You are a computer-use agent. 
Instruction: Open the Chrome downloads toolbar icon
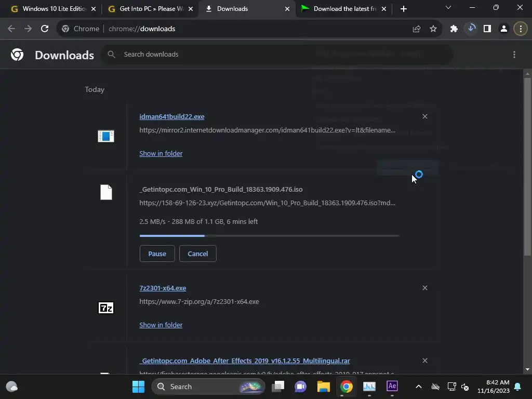(471, 29)
